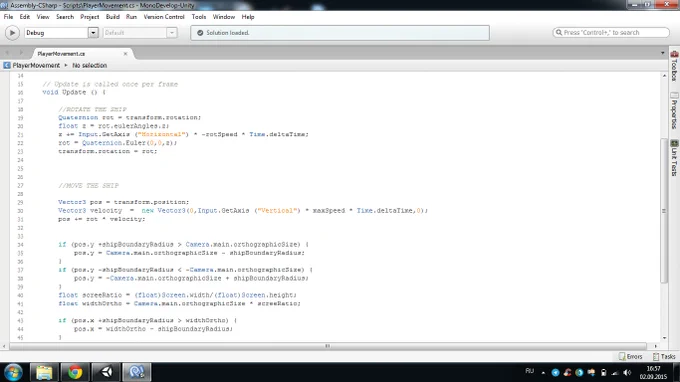Click the PlayerMovement class icon in breadcrumb
The width and height of the screenshot is (680, 382).
coord(7,65)
